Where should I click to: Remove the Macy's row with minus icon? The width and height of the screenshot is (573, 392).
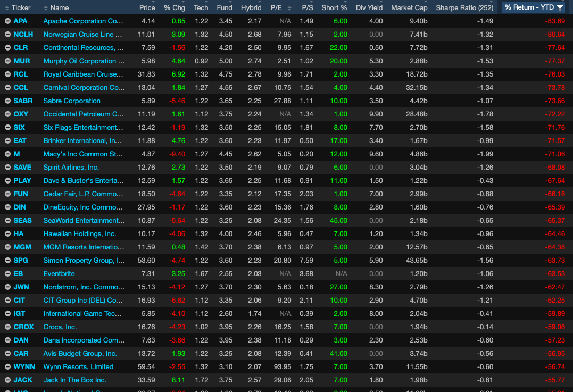(7, 154)
